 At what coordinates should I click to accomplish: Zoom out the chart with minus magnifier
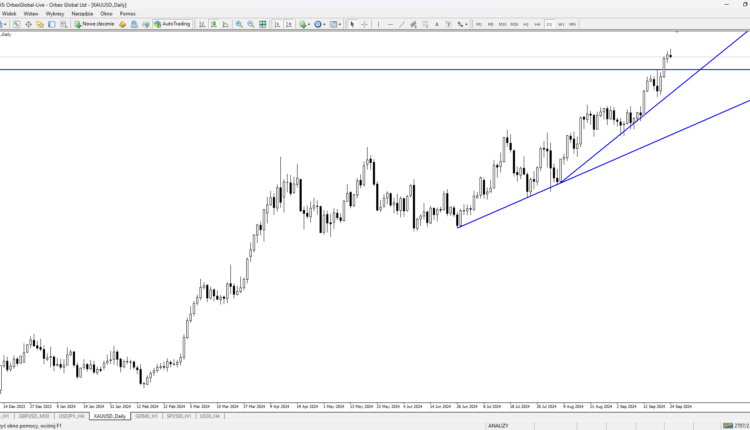point(251,24)
